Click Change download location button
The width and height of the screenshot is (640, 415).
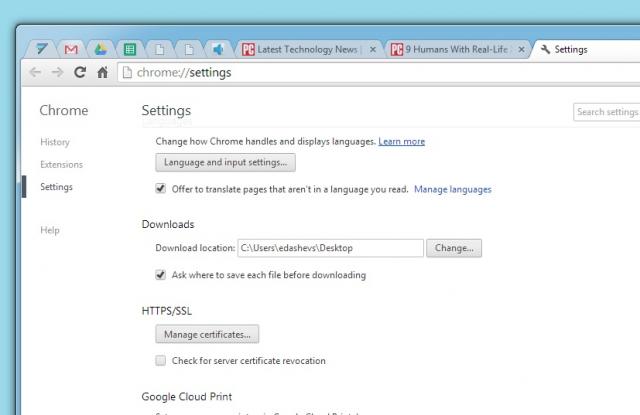click(454, 248)
